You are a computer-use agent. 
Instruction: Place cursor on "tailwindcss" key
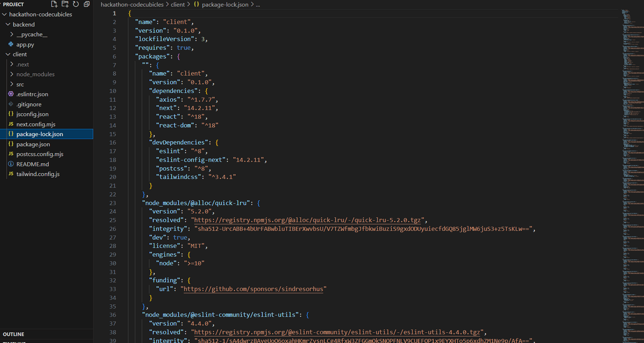coord(179,177)
